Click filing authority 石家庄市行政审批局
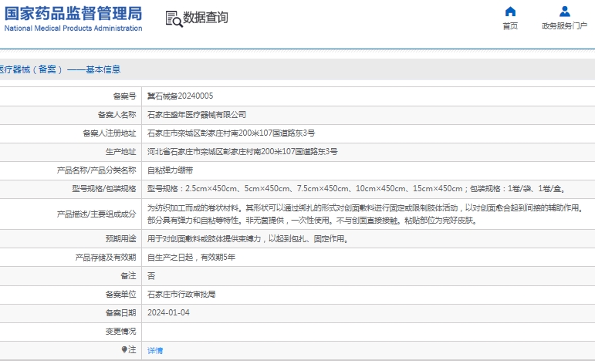 pyautogui.click(x=181, y=295)
